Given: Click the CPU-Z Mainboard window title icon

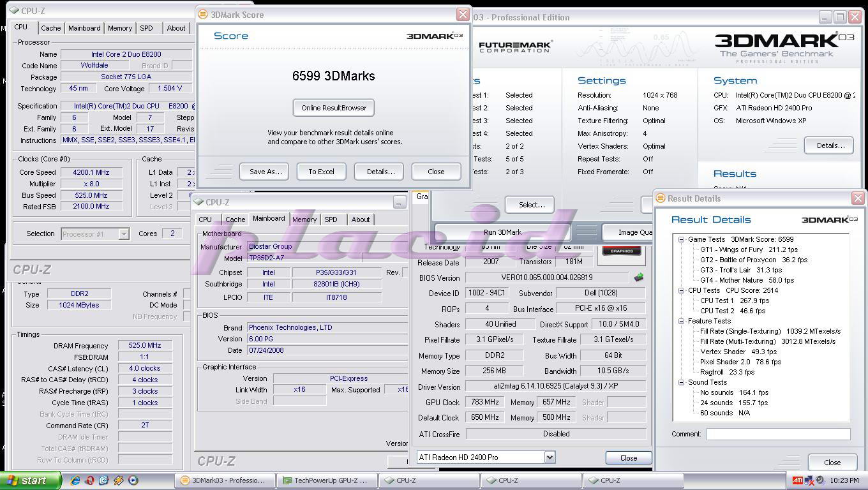Looking at the screenshot, I should pos(198,202).
